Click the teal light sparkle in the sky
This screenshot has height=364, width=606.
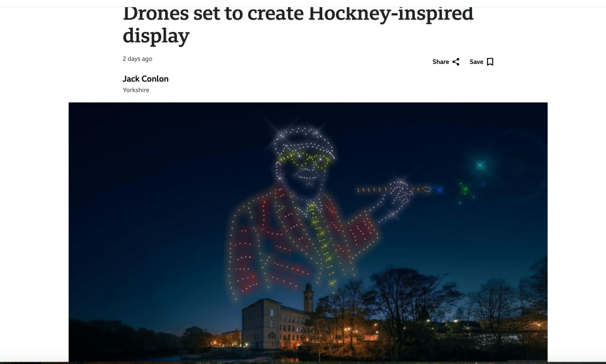click(x=480, y=165)
